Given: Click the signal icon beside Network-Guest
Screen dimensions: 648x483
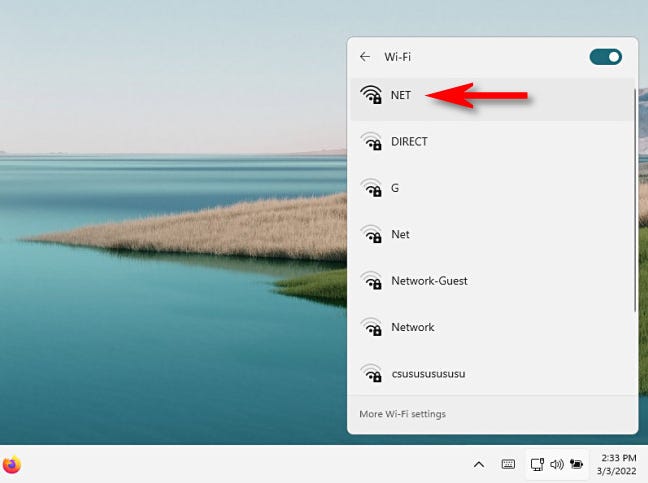Looking at the screenshot, I should pyautogui.click(x=371, y=281).
